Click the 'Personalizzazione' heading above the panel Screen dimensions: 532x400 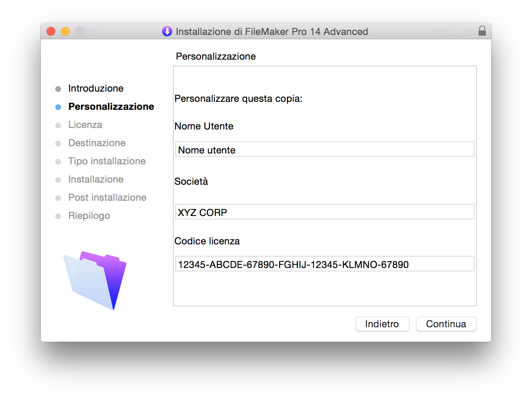pyautogui.click(x=216, y=56)
